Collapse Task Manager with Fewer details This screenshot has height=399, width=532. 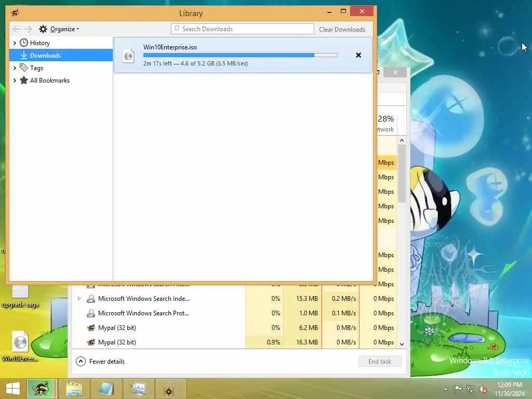point(100,362)
